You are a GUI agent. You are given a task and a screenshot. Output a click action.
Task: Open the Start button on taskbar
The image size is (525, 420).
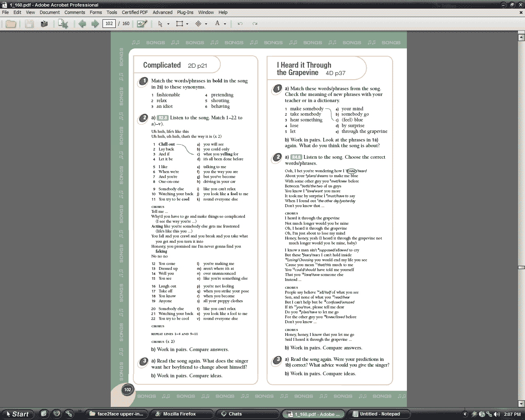17,414
